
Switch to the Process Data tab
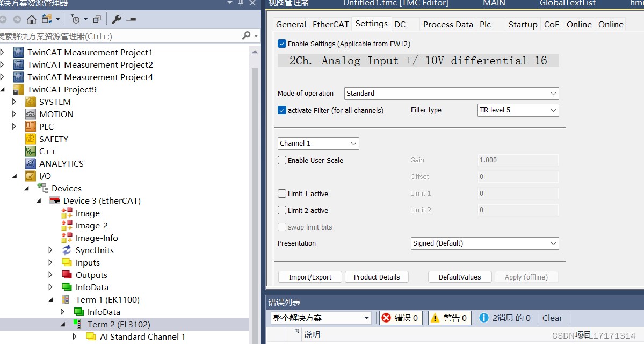(x=448, y=24)
